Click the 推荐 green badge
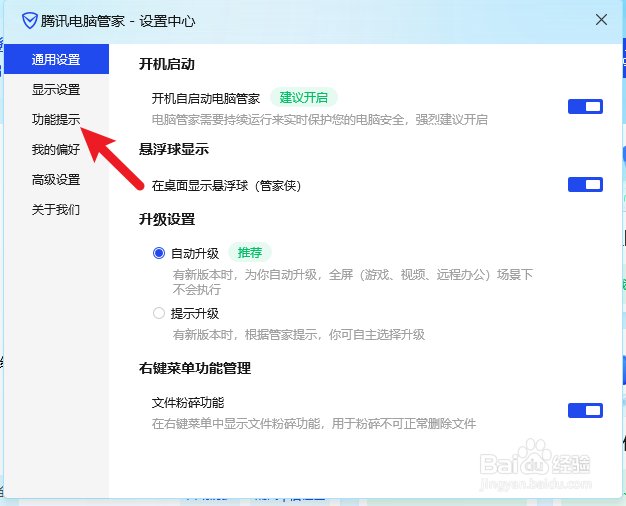 point(250,252)
